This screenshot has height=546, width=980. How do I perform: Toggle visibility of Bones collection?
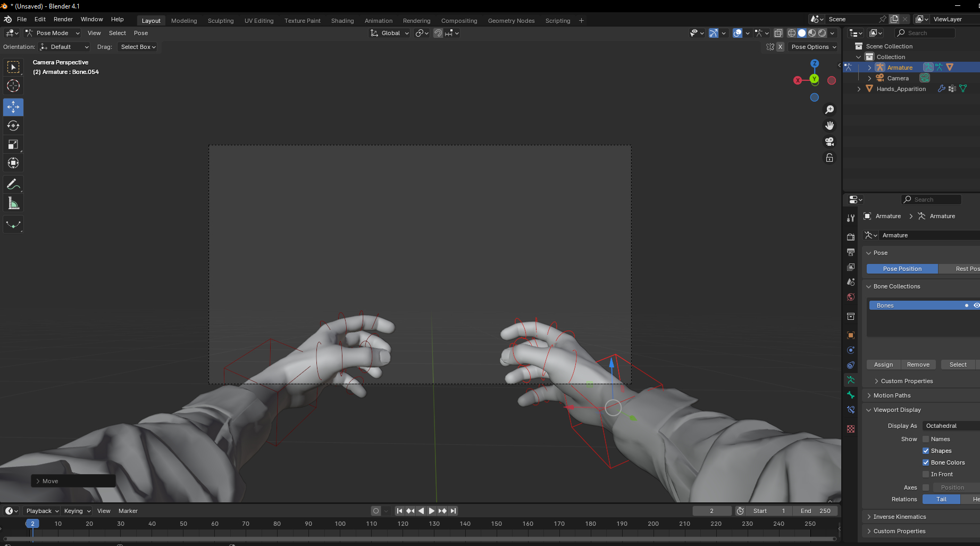pyautogui.click(x=976, y=305)
